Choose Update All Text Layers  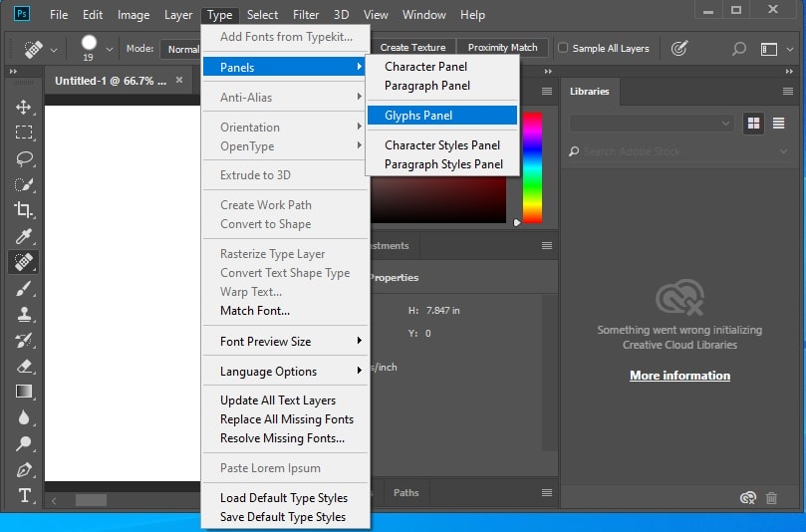[x=285, y=399]
